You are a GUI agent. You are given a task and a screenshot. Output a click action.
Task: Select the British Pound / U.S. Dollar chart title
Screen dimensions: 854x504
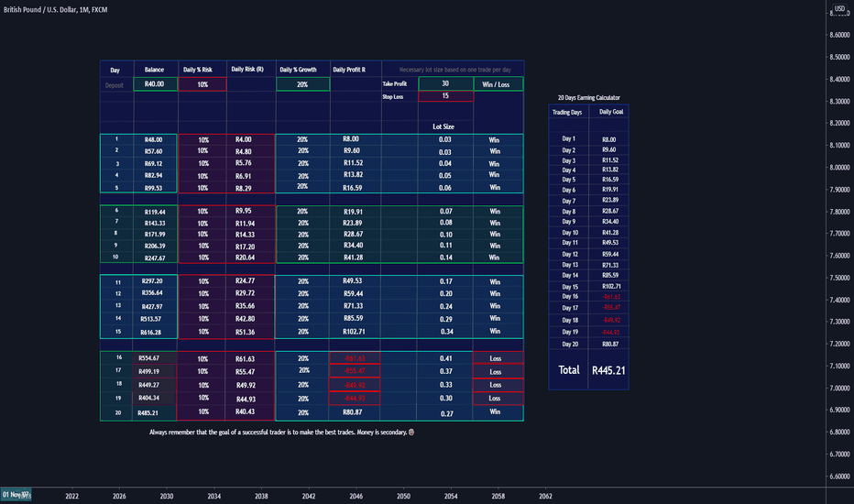tap(55, 10)
